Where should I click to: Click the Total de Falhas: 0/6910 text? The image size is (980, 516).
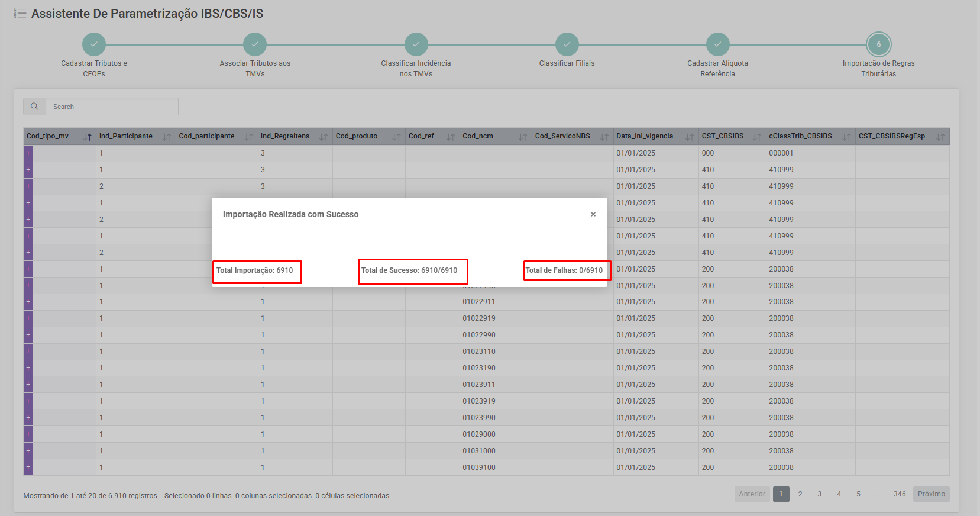click(564, 270)
